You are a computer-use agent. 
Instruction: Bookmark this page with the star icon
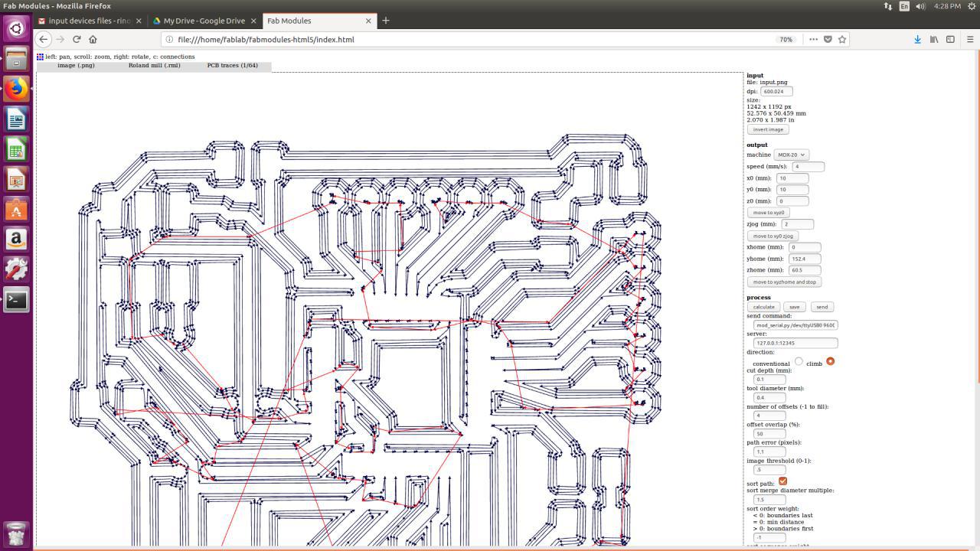[842, 39]
